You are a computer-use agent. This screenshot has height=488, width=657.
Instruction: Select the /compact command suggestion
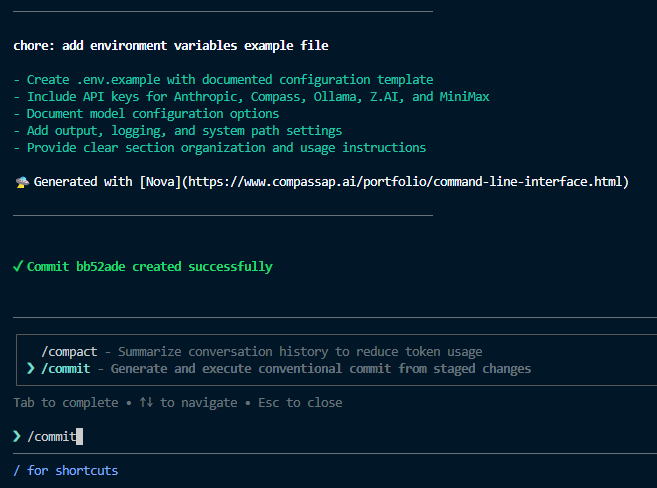point(69,352)
